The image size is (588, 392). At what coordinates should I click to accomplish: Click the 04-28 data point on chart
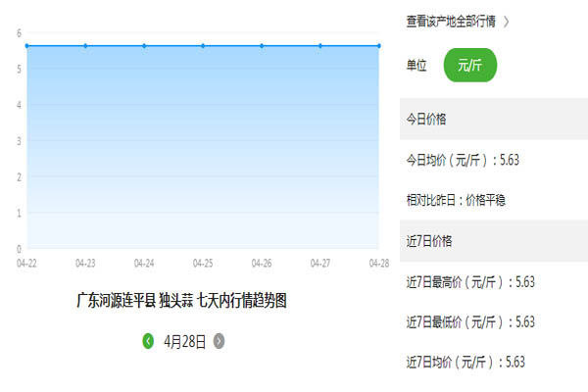(378, 45)
